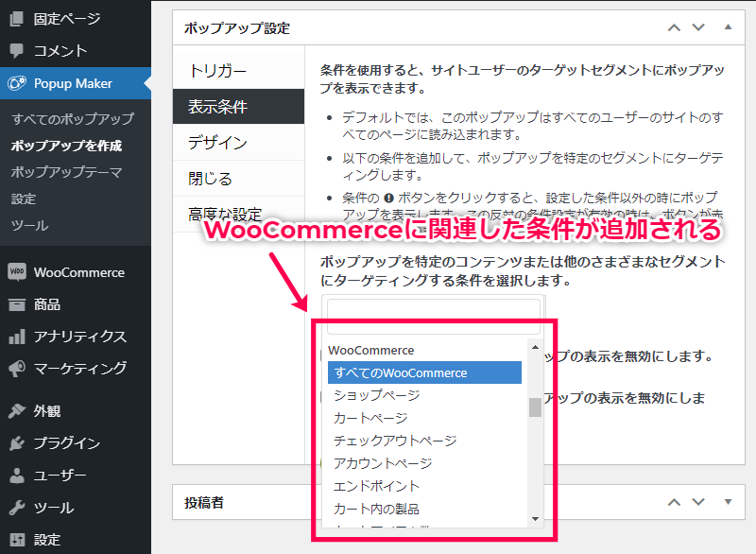This screenshot has width=756, height=554.
Task: Click dropdown list scroll down arrow
Action: coord(535,519)
